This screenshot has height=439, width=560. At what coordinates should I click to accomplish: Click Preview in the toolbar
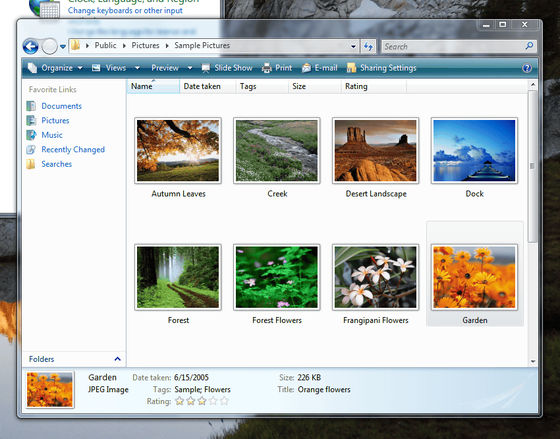click(x=165, y=68)
